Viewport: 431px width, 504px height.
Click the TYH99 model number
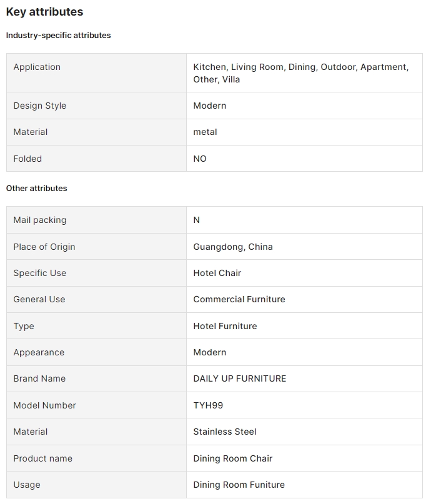208,405
